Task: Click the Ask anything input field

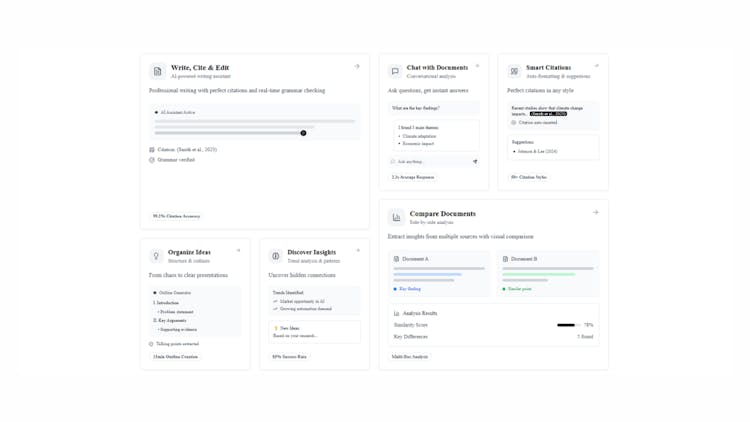Action: pyautogui.click(x=428, y=161)
